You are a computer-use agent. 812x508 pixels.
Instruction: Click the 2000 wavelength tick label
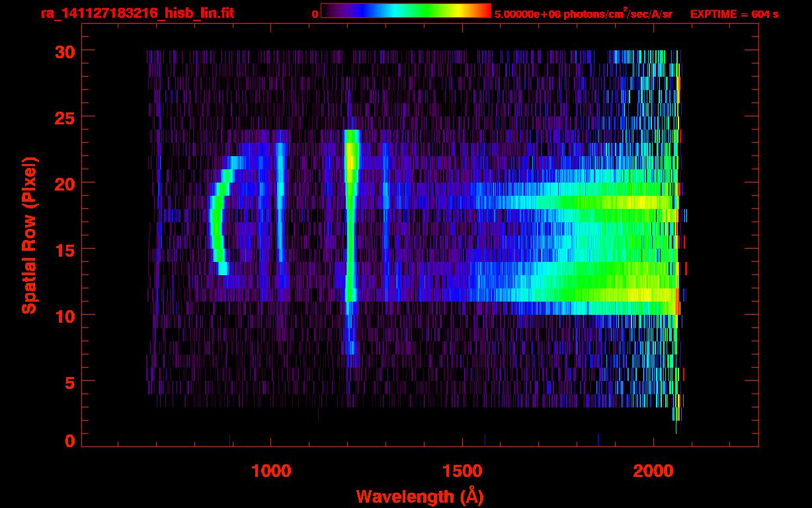pyautogui.click(x=653, y=471)
